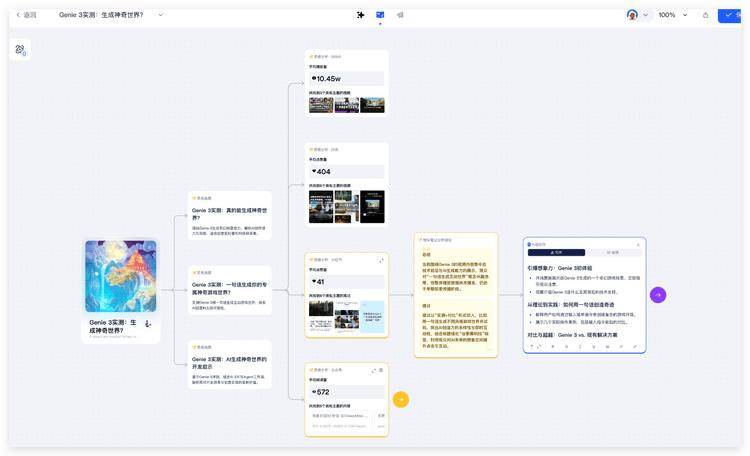This screenshot has width=750, height=456.
Task: Click the Genie 3 cover image thumbnail
Action: tap(120, 276)
